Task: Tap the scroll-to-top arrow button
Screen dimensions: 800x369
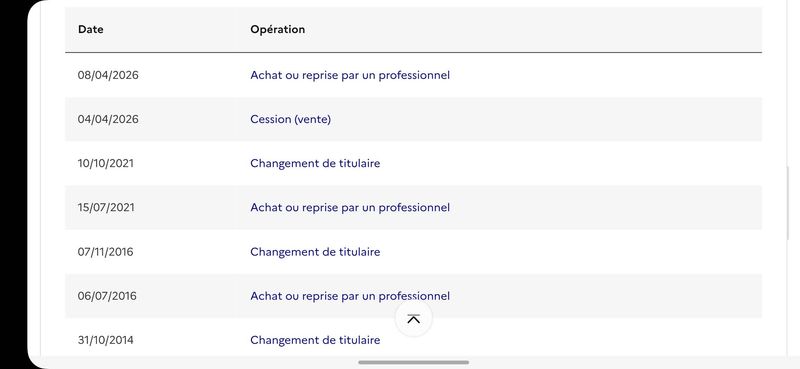Action: coord(414,319)
